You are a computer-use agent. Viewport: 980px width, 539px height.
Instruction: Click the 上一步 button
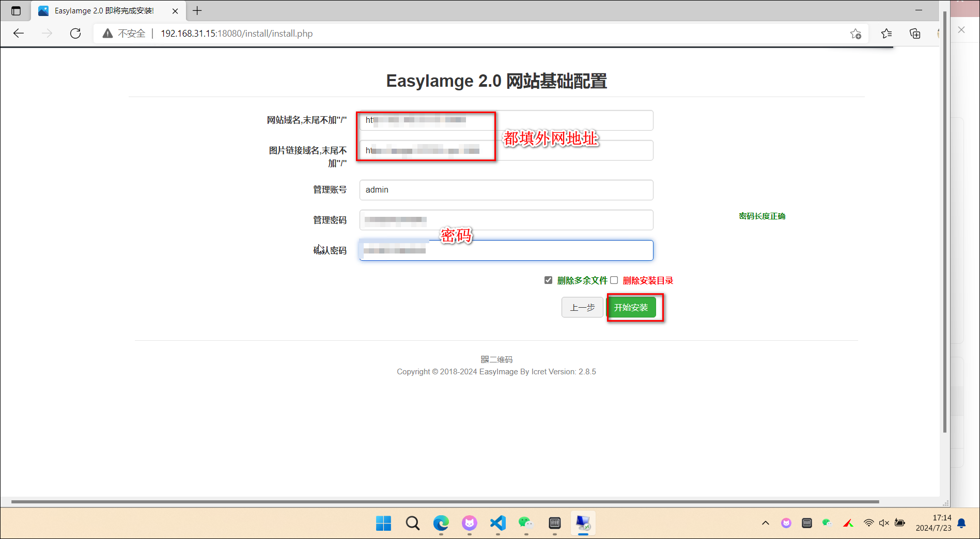pos(582,308)
